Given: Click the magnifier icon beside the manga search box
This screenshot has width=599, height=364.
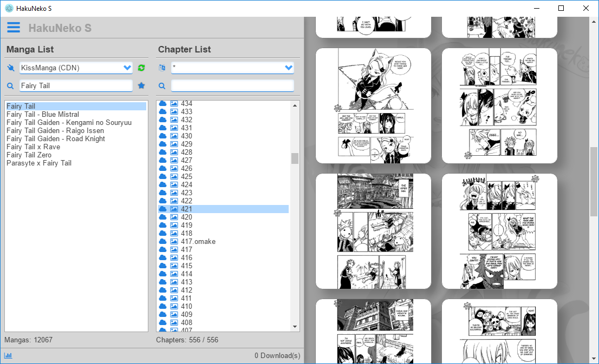Looking at the screenshot, I should [x=9, y=85].
